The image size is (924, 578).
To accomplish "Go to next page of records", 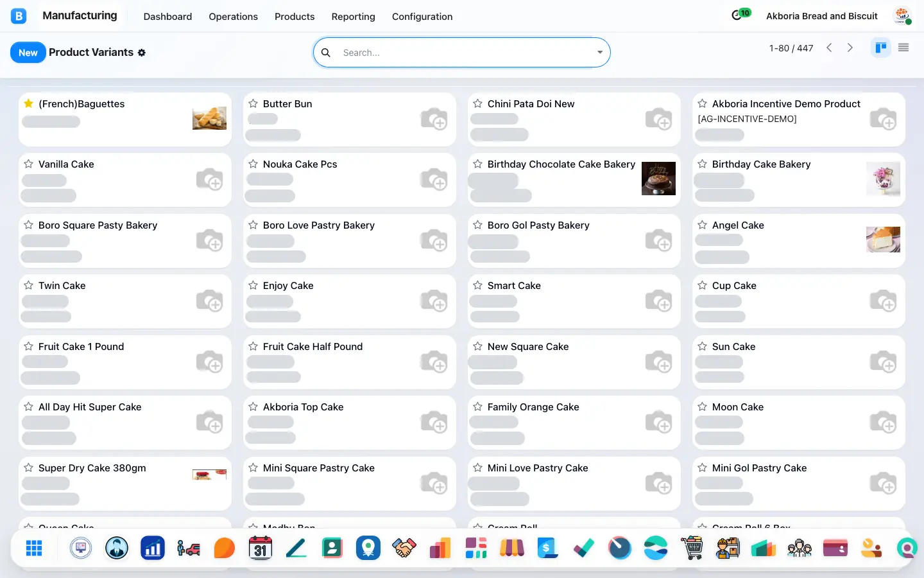I will click(850, 48).
